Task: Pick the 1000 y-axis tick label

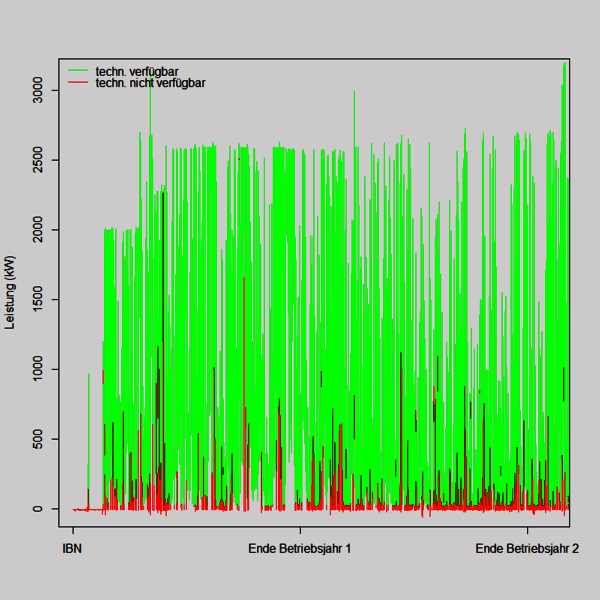Action: tap(38, 369)
